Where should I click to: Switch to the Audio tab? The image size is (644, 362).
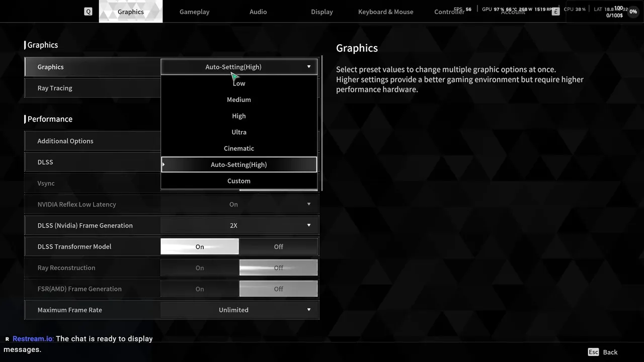point(258,12)
